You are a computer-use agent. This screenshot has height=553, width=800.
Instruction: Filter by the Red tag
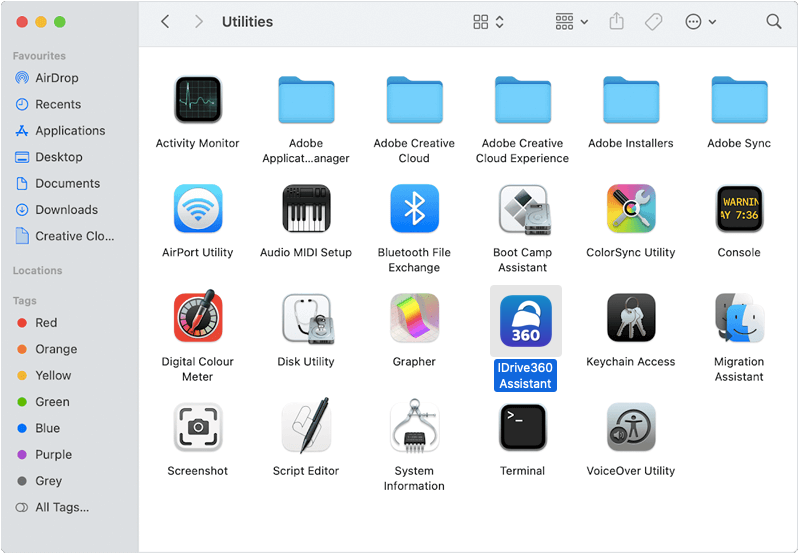pyautogui.click(x=37, y=322)
